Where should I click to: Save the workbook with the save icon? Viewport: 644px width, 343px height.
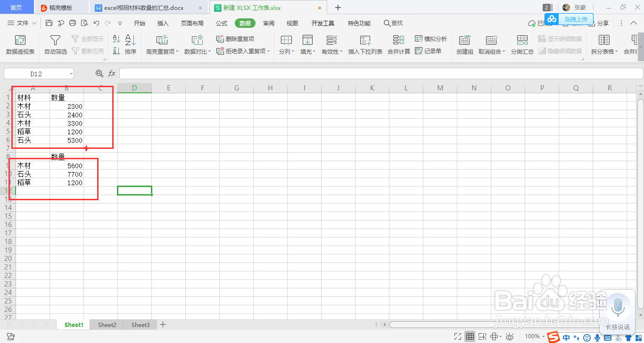click(x=49, y=23)
